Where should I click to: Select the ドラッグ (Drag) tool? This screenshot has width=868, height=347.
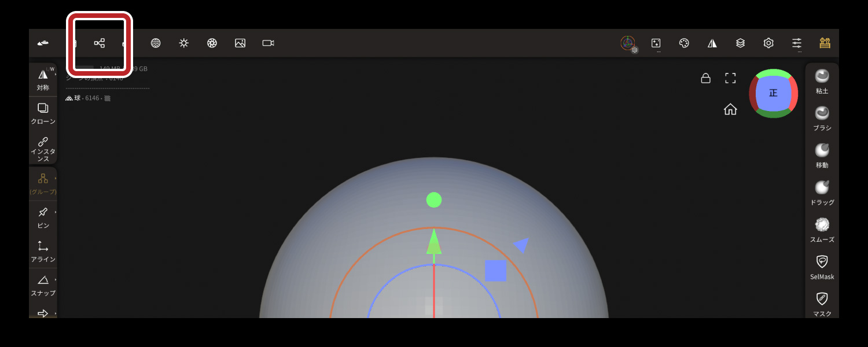(x=822, y=193)
